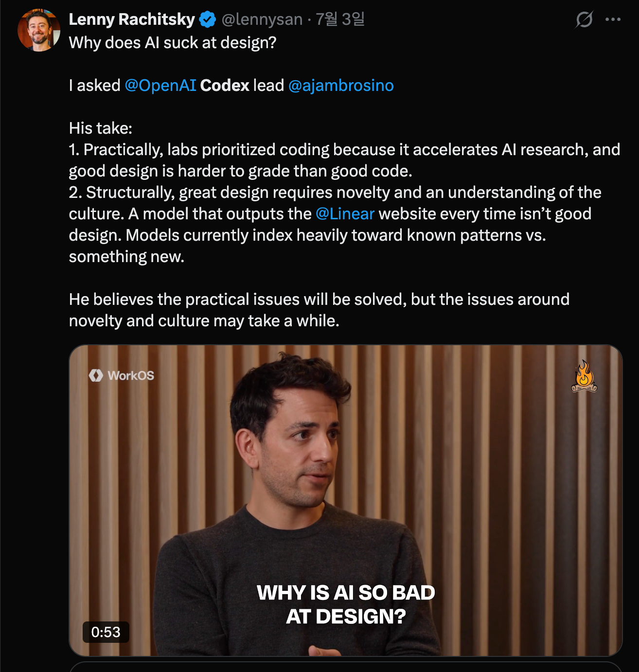Open the @Linear mention
Image resolution: width=639 pixels, height=672 pixels.
tap(345, 214)
